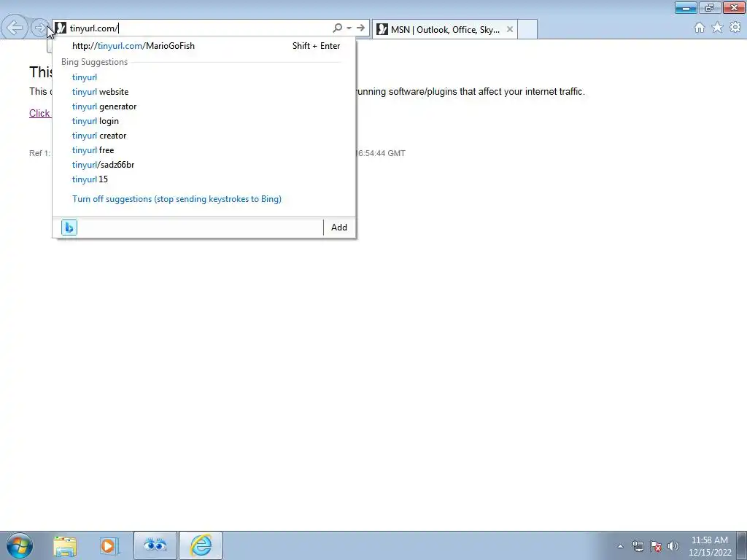Image resolution: width=747 pixels, height=560 pixels.
Task: Choose the 'tinyurl generator' suggestion
Action: [x=204, y=106]
